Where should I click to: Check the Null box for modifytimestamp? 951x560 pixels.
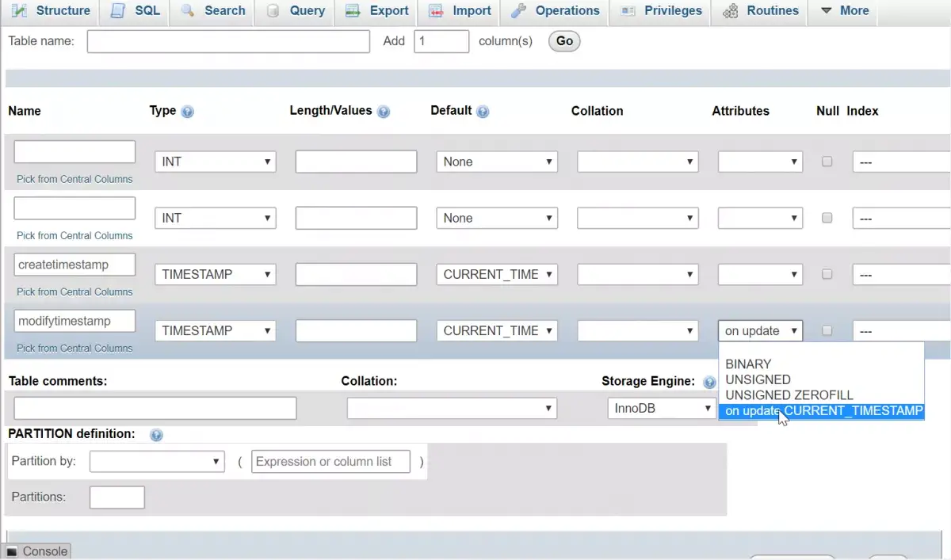827,330
